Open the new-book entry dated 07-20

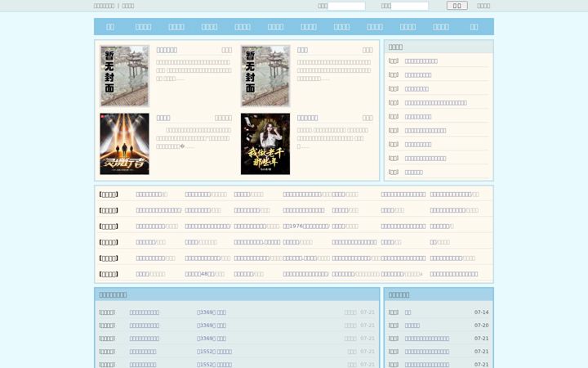[412, 325]
